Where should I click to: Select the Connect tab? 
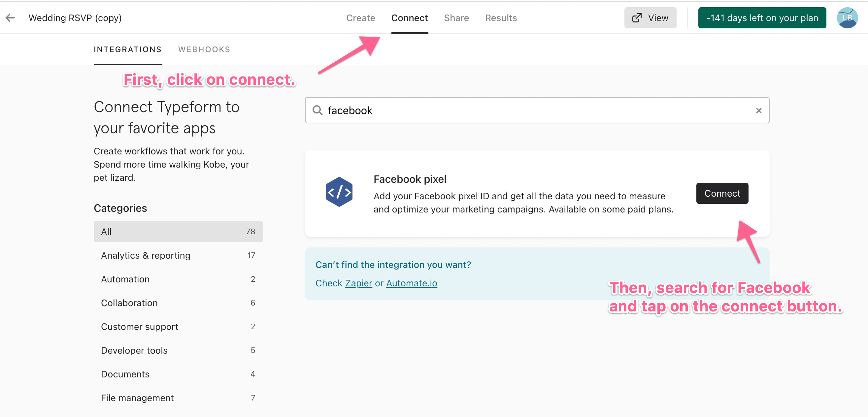coord(409,18)
